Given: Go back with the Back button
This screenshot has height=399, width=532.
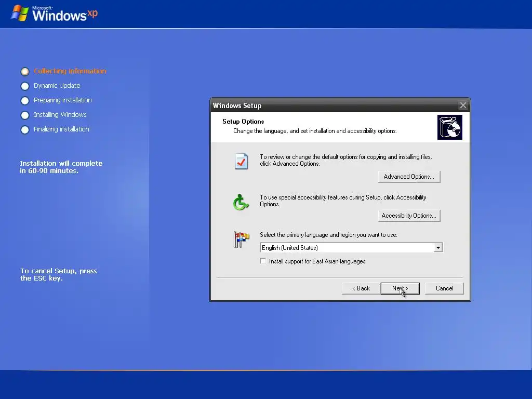Looking at the screenshot, I should click(x=361, y=288).
